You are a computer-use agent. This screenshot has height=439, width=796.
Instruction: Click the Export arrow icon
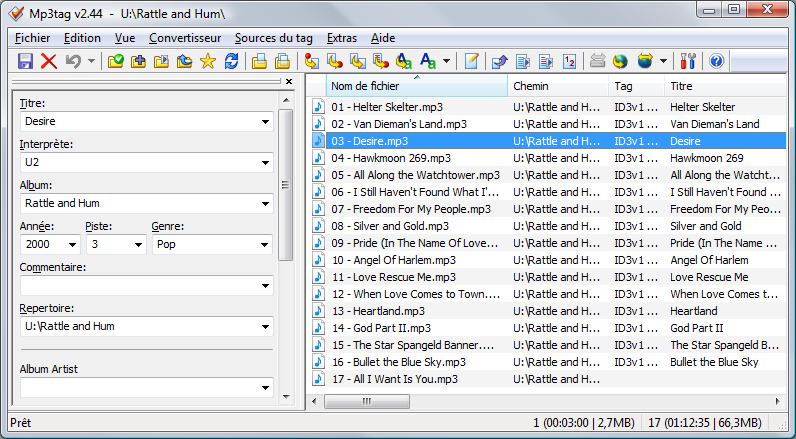coord(500,61)
